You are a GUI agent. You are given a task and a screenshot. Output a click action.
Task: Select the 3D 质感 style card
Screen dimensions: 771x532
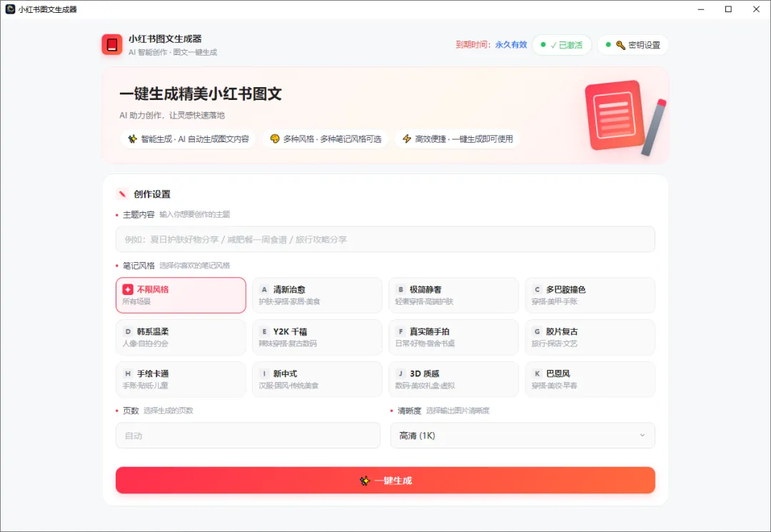[x=453, y=379]
